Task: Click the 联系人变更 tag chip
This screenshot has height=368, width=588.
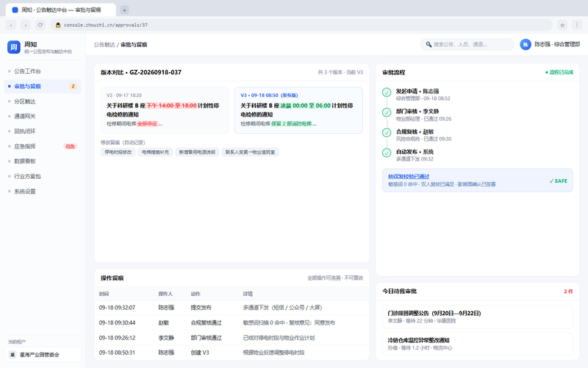Action: [250, 152]
